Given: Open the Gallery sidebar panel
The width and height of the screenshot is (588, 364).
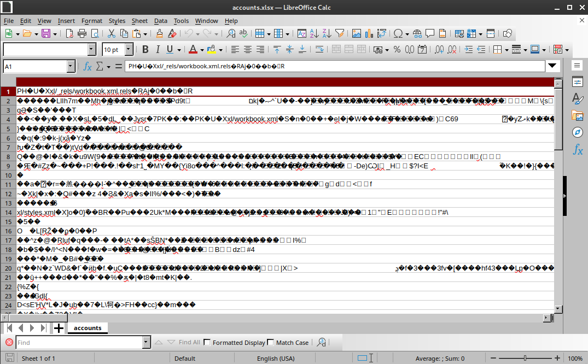Looking at the screenshot, I should pos(577,115).
